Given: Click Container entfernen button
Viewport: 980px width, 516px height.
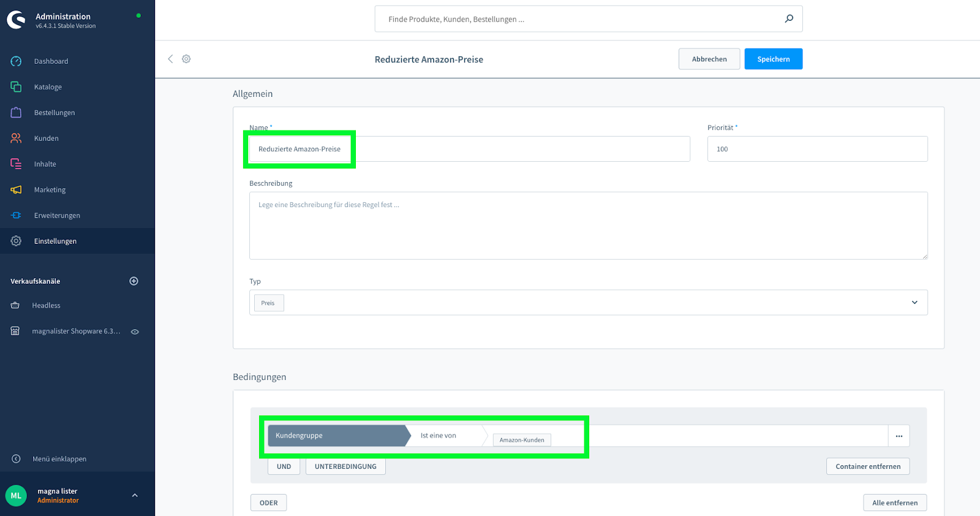Looking at the screenshot, I should (x=868, y=466).
